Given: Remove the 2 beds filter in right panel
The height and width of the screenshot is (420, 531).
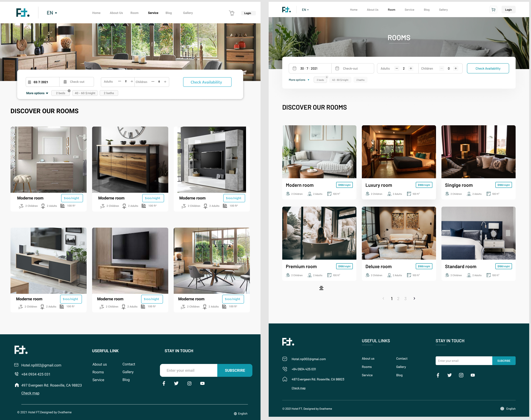Looking at the screenshot, I should [327, 77].
